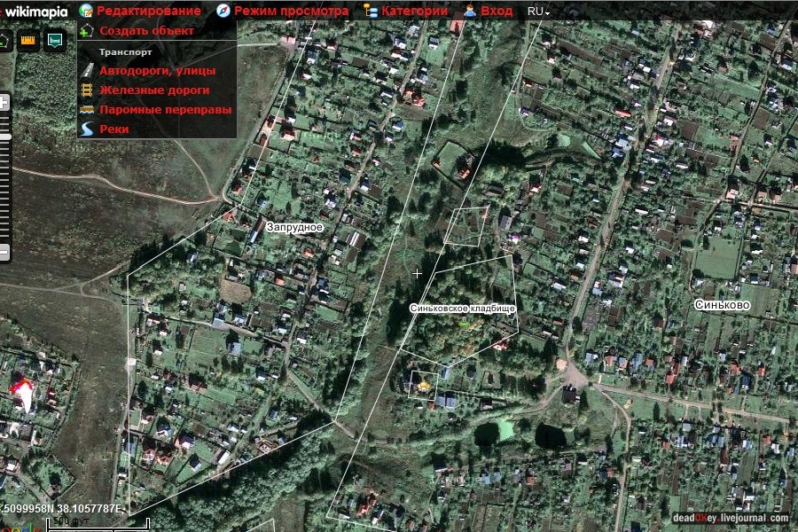Click the zoom slider handle
The image size is (798, 532).
(4, 137)
